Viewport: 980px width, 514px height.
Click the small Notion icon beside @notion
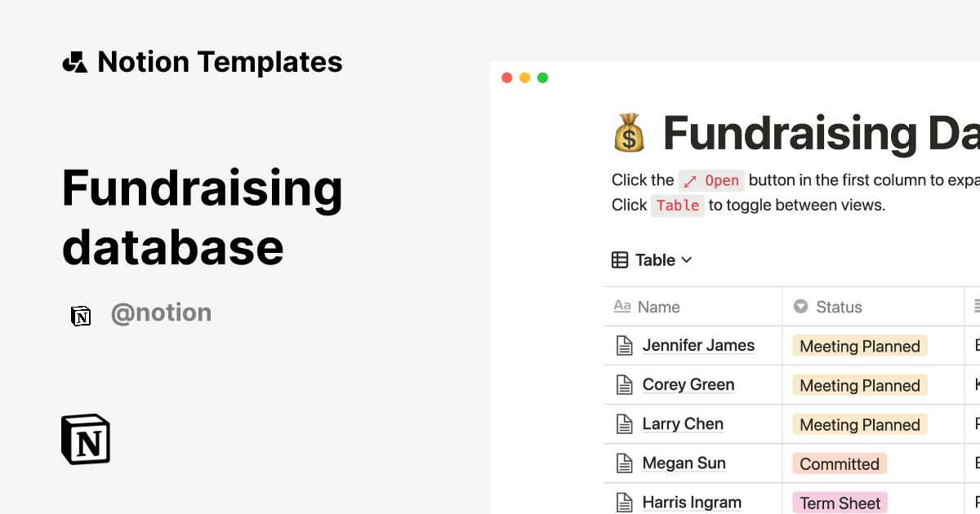tap(82, 314)
